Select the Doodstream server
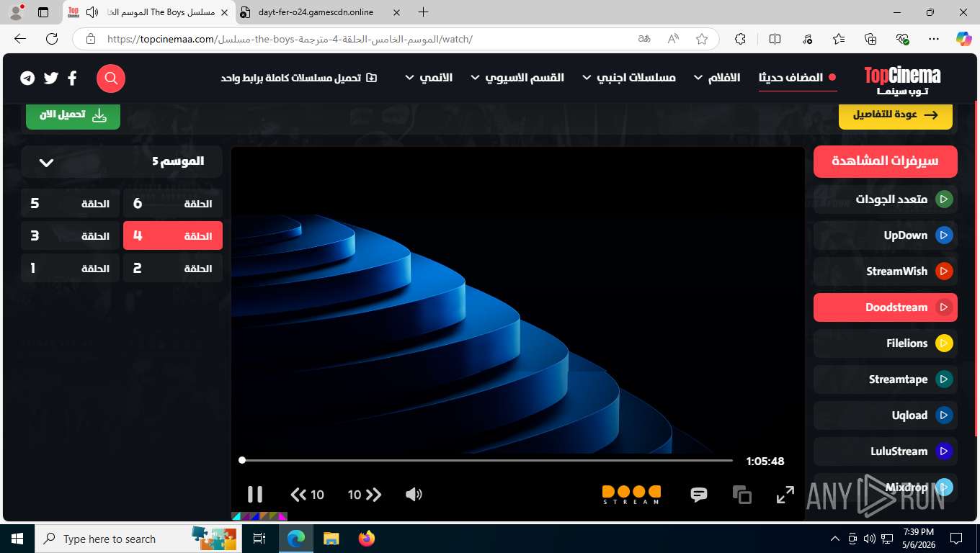Screen dimensions: 980x553 click(x=886, y=307)
